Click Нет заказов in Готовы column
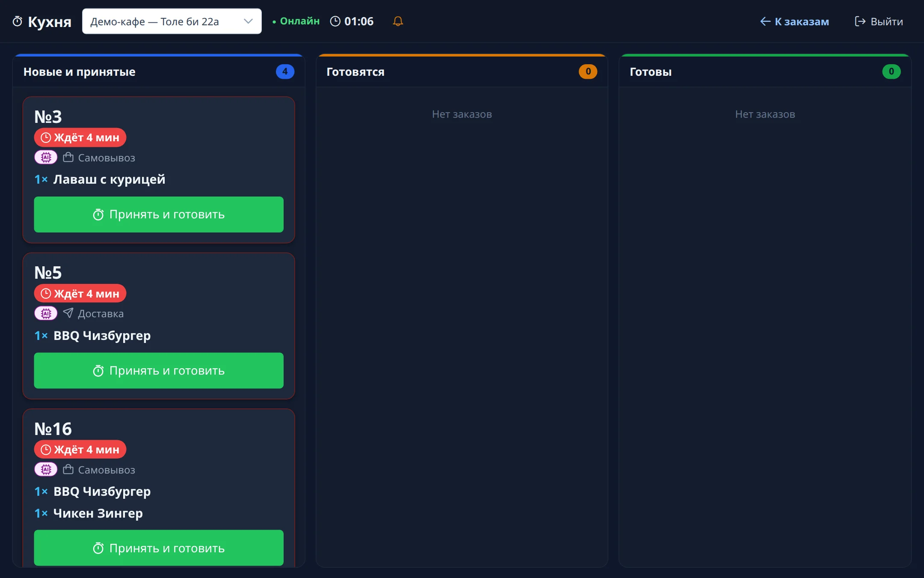Screen dimensions: 924x578 [x=765, y=114]
